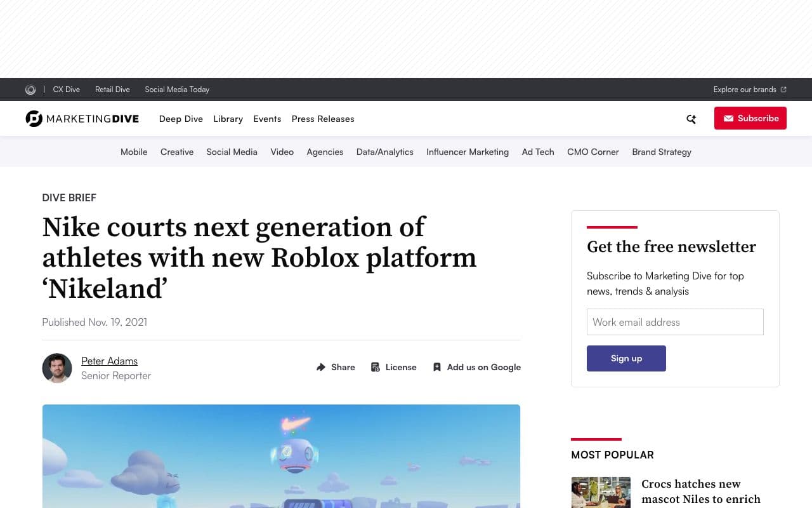
Task: Click the MOST POPULAR heading
Action: tap(612, 455)
